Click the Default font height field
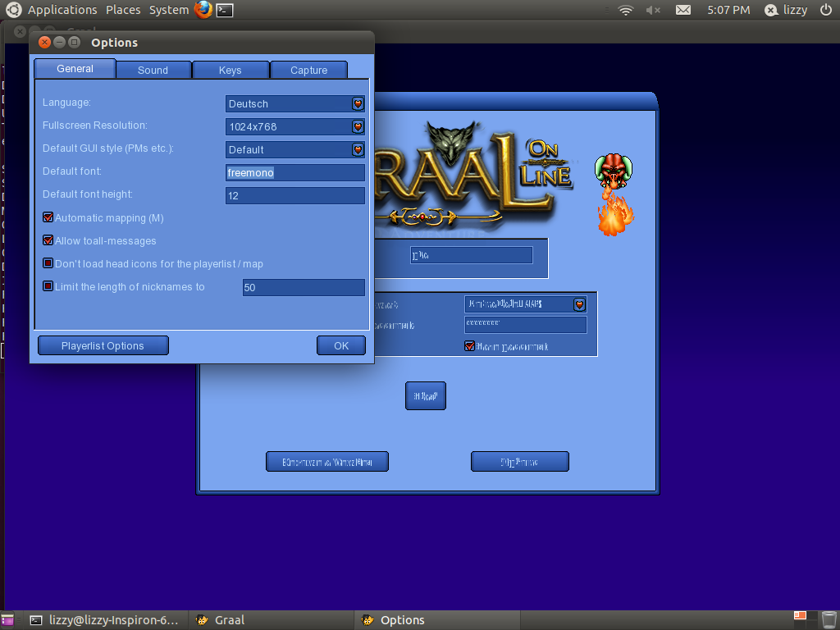This screenshot has height=630, width=840. [294, 196]
